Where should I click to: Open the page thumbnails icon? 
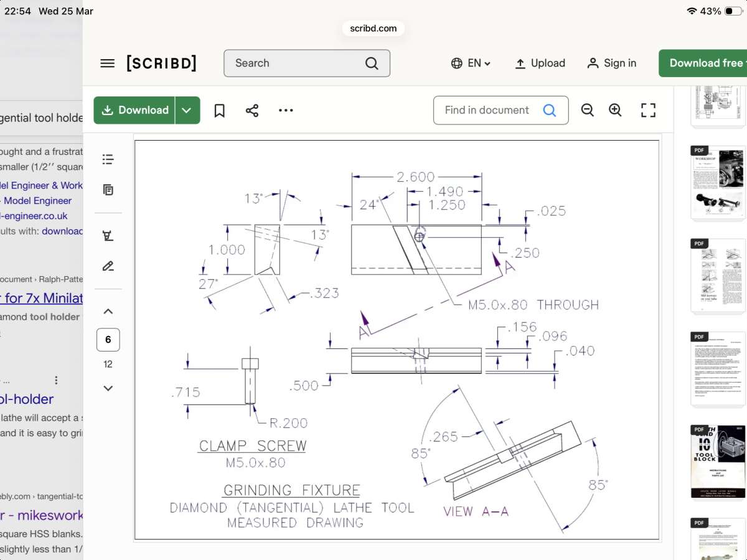pos(108,190)
